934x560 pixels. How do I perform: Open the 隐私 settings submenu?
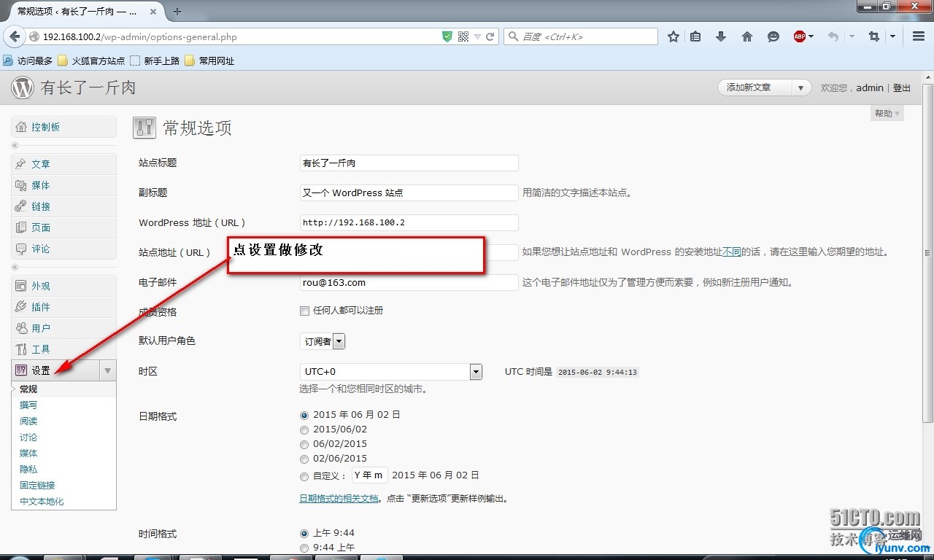point(28,469)
